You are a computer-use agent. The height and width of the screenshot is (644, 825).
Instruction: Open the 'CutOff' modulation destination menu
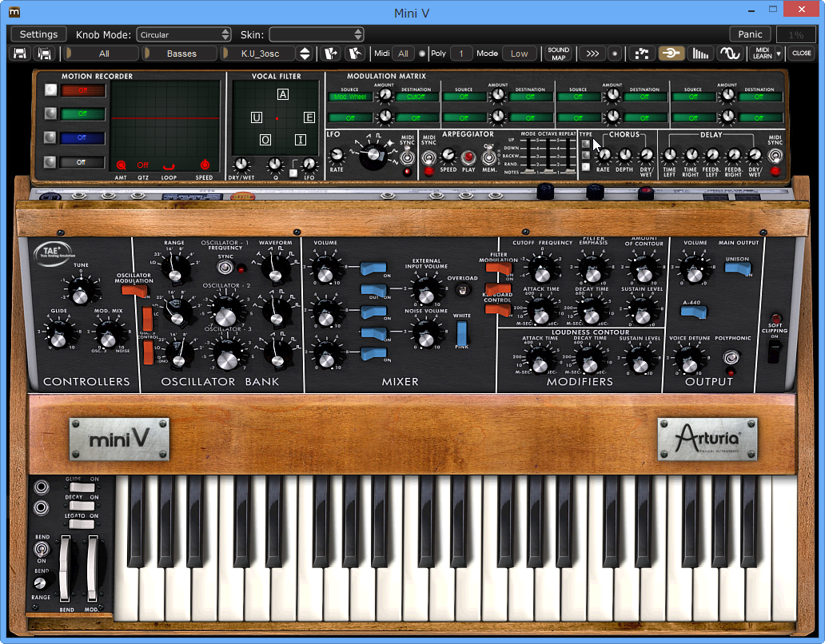416,97
